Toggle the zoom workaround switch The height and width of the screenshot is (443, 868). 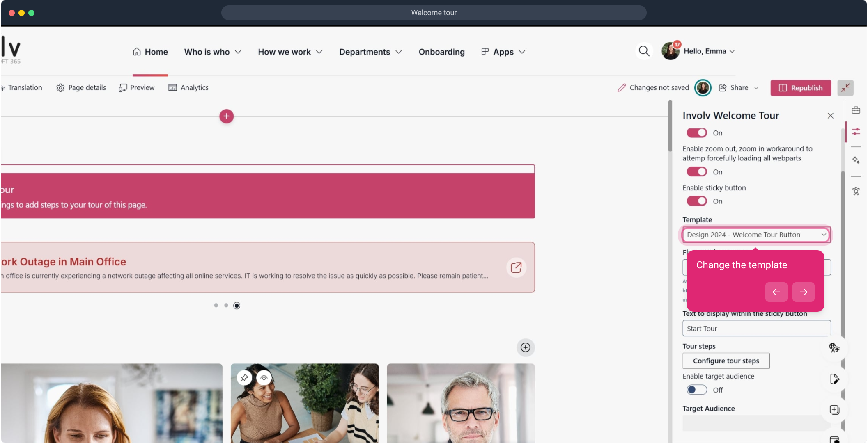[696, 171]
